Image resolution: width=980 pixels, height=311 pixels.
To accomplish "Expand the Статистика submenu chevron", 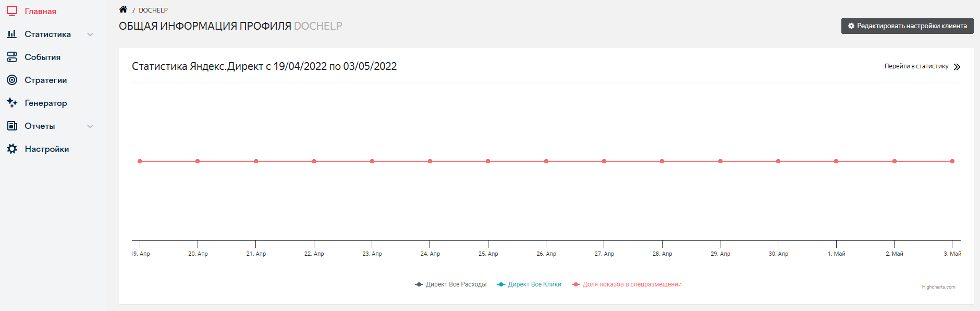I will click(x=90, y=34).
